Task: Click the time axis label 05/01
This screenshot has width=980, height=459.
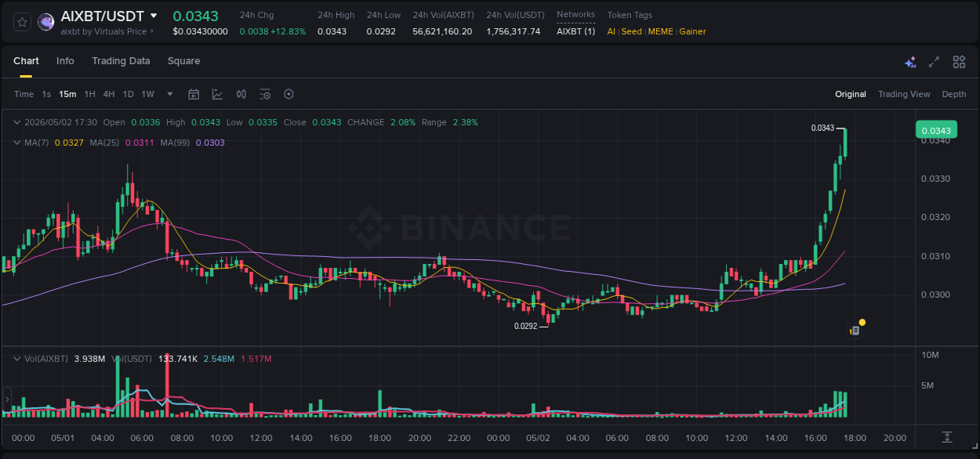Action: point(63,438)
